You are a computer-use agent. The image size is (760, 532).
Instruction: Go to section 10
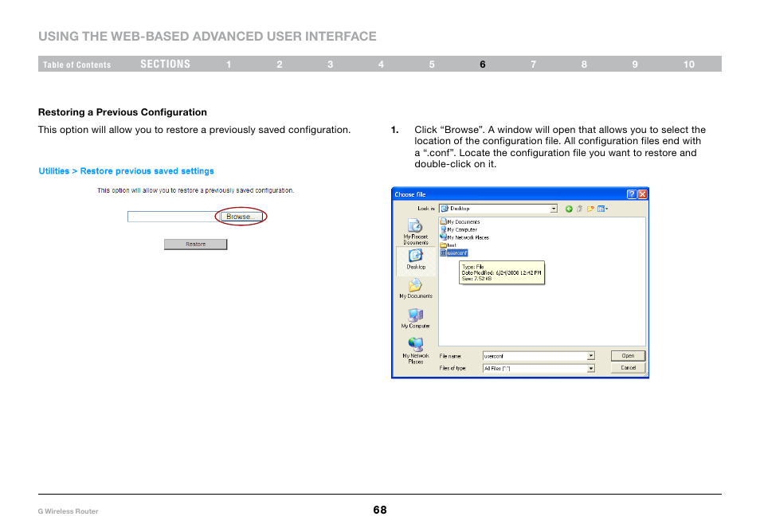(x=689, y=65)
